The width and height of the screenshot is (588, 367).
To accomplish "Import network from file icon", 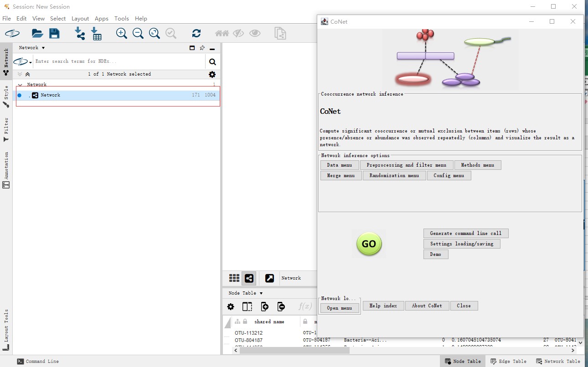I will point(80,33).
